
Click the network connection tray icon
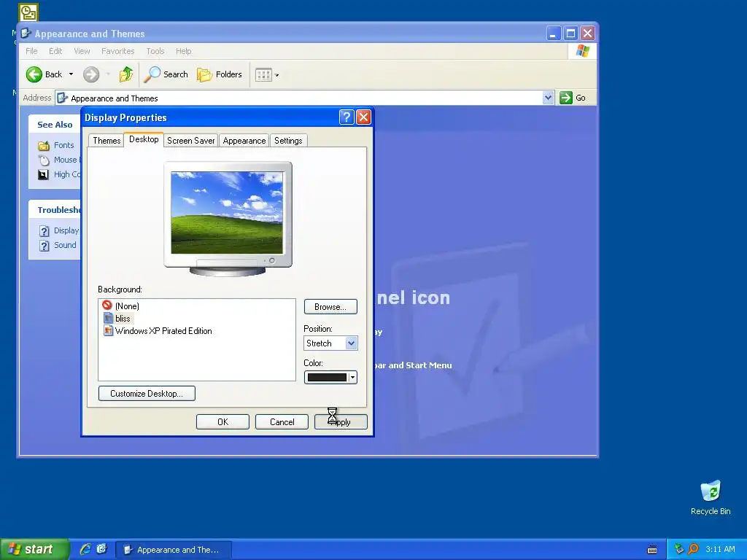(679, 550)
